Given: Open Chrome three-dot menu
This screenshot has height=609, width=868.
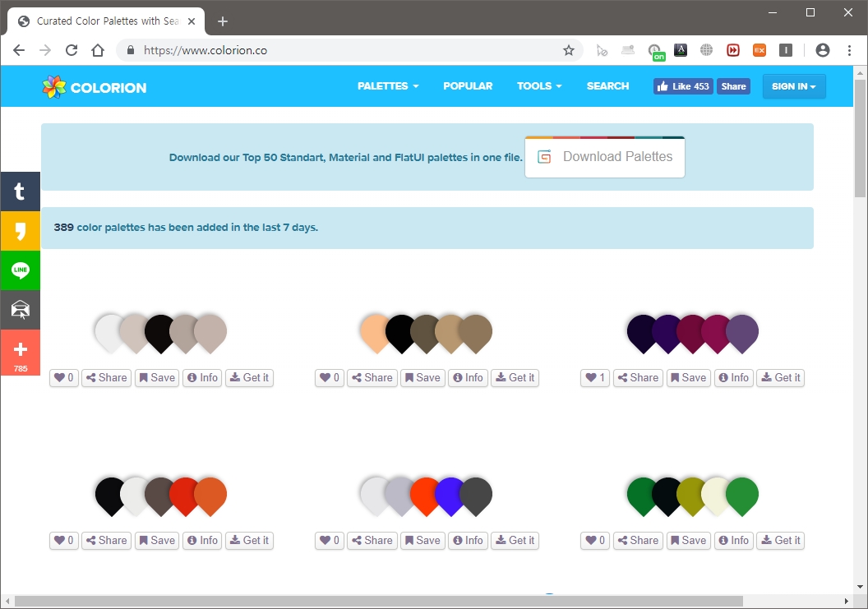Looking at the screenshot, I should click(x=849, y=50).
